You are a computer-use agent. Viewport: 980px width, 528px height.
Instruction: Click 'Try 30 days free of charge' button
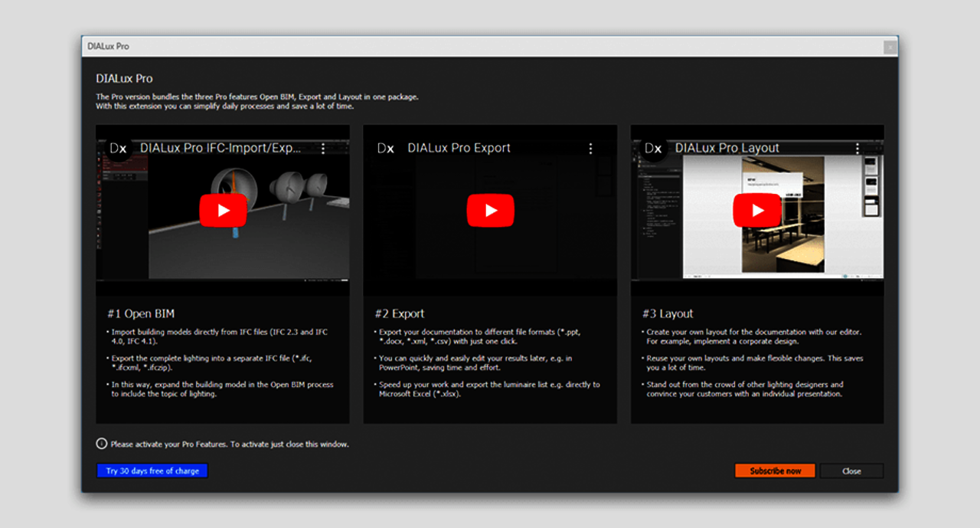tap(152, 471)
